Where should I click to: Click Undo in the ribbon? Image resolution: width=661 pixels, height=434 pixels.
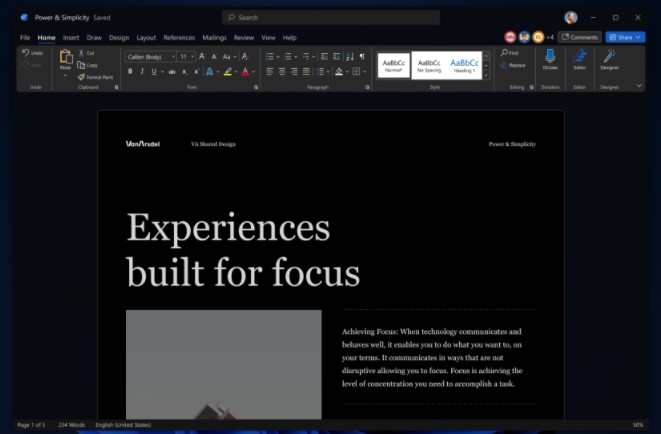click(x=33, y=53)
